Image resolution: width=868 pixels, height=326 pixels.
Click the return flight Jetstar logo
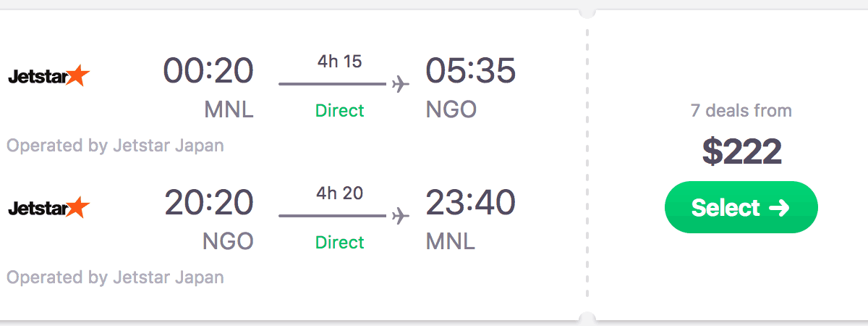point(48,208)
